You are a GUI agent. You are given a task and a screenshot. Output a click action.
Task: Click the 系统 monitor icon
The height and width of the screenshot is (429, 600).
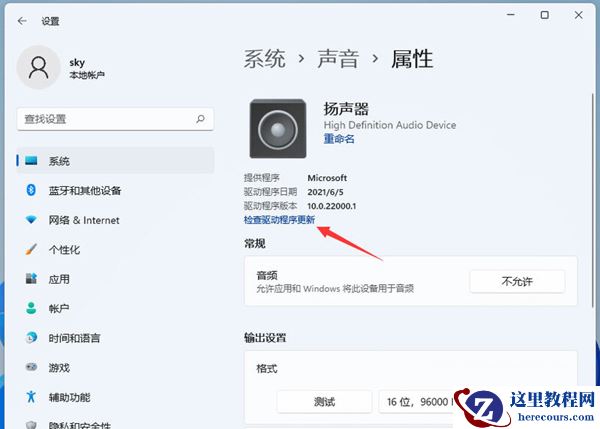pyautogui.click(x=31, y=160)
